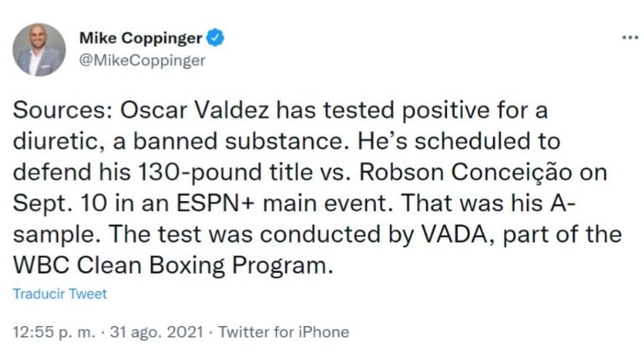Screen dimensions: 644x362
Task: Click the WBC Clean Boxing Program text
Action: click(164, 265)
